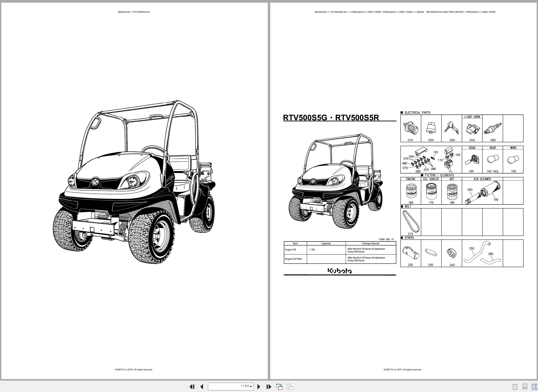Viewport: 538px width, 392px height.
Task: Click part number 040 label
Action: [472, 140]
